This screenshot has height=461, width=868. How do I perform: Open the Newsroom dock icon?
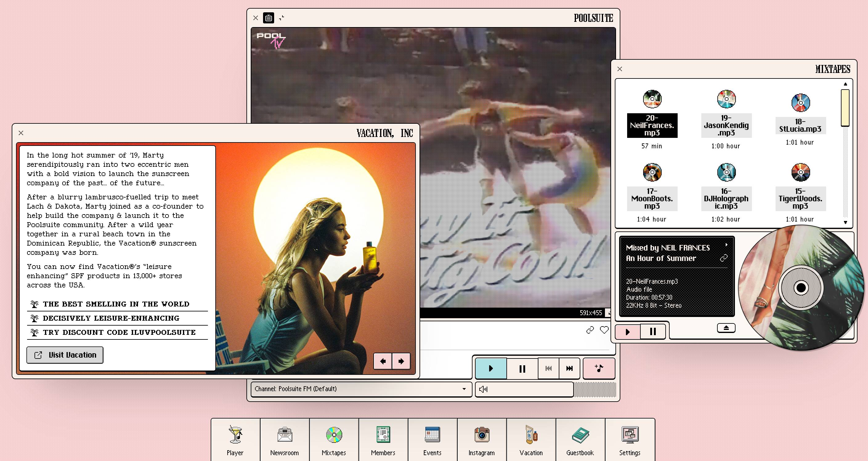point(285,440)
